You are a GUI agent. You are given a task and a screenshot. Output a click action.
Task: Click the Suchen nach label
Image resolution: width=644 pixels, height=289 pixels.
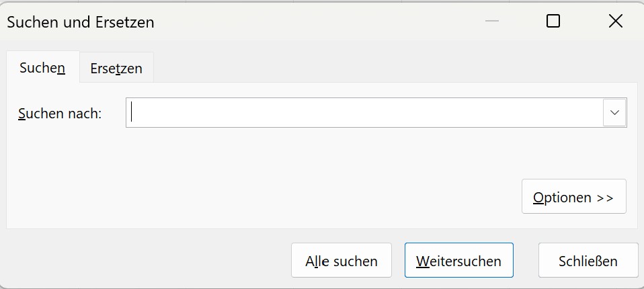(x=60, y=114)
